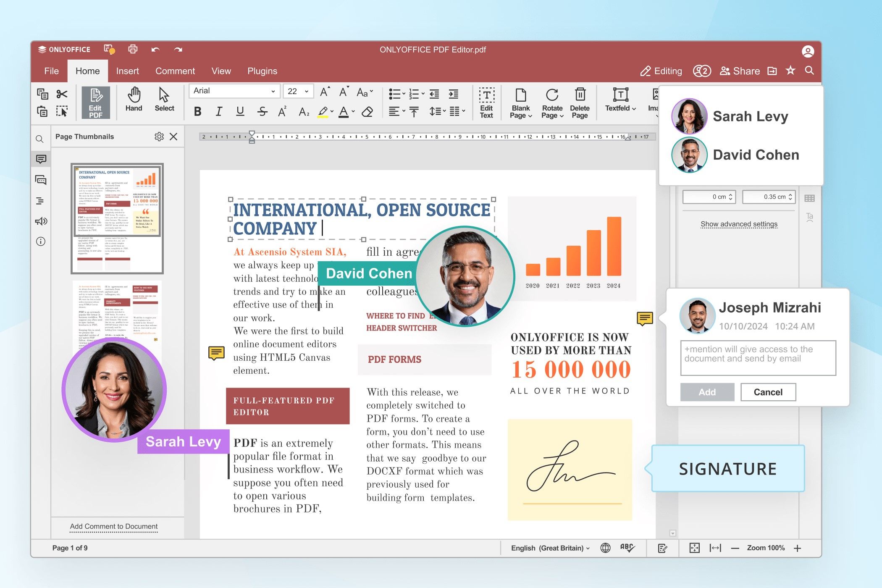Click Show advanced settings link

739,224
